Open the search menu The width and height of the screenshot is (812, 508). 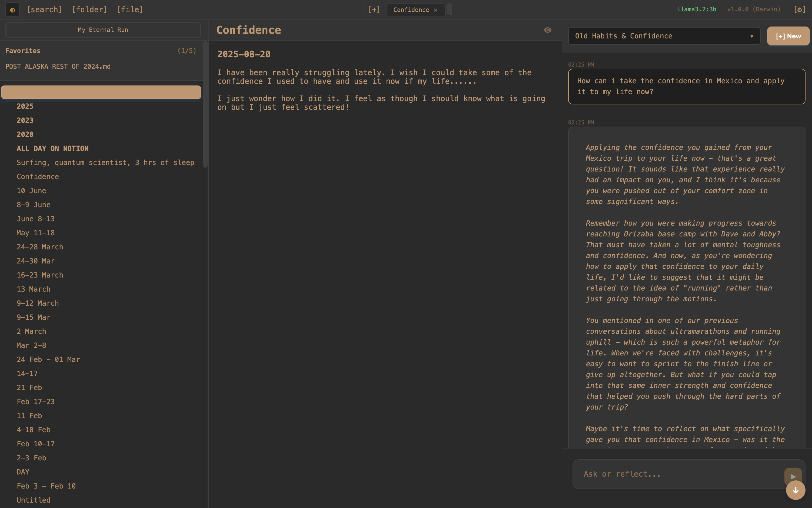44,9
